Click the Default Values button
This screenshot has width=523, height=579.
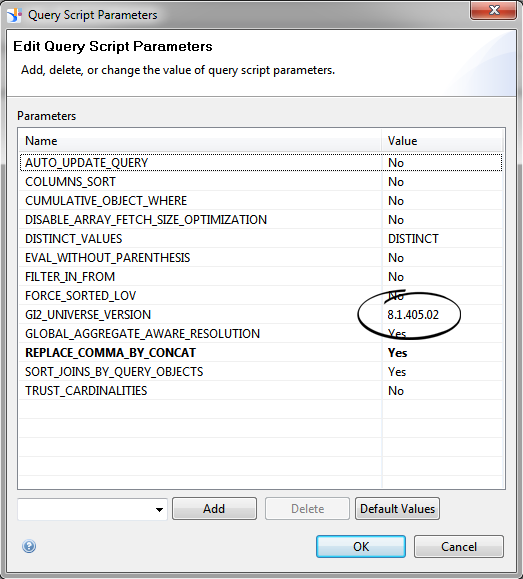click(397, 509)
